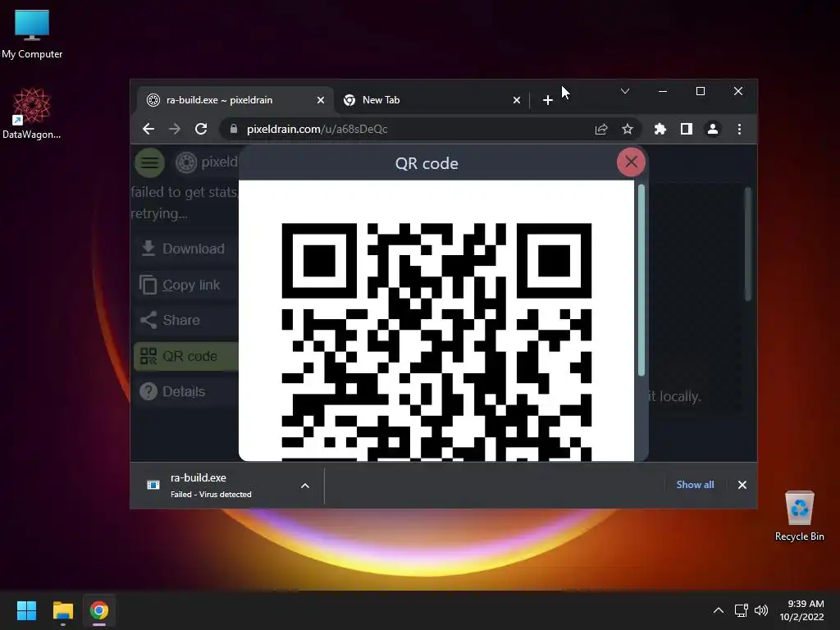Viewport: 840px width, 630px height.
Task: Expand ra-build.exe download options chevron
Action: (305, 486)
